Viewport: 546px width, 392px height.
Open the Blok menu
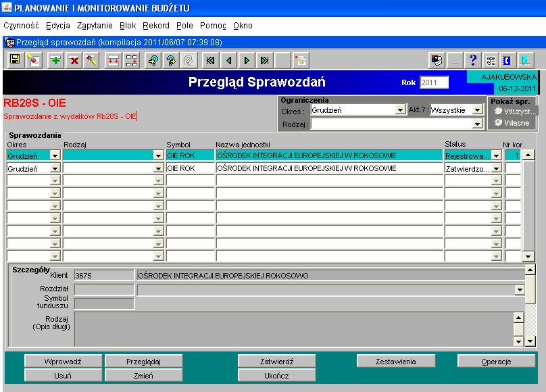128,26
